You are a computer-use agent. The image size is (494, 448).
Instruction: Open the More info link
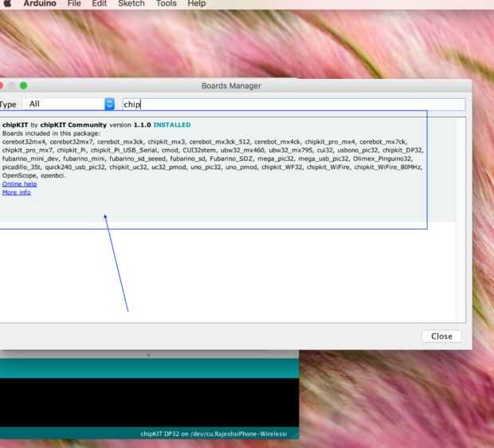click(17, 192)
